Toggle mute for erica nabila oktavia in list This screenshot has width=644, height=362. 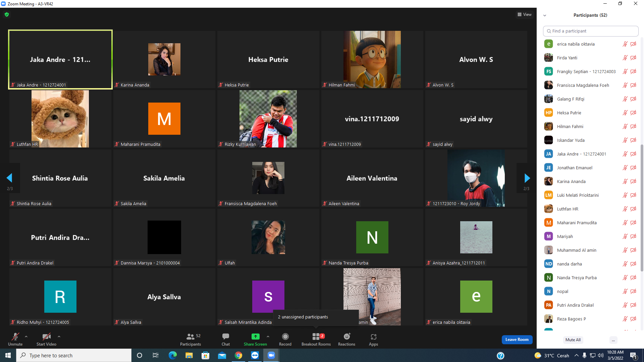pos(625,44)
